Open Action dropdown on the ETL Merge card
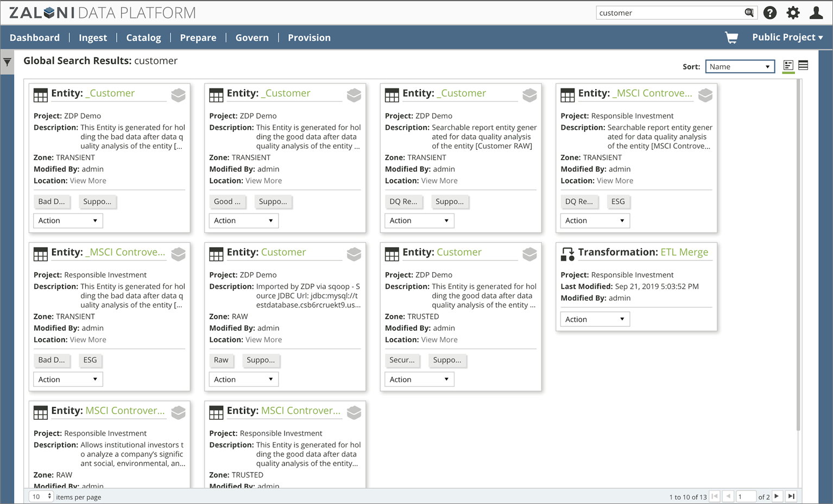833x504 pixels. click(595, 319)
